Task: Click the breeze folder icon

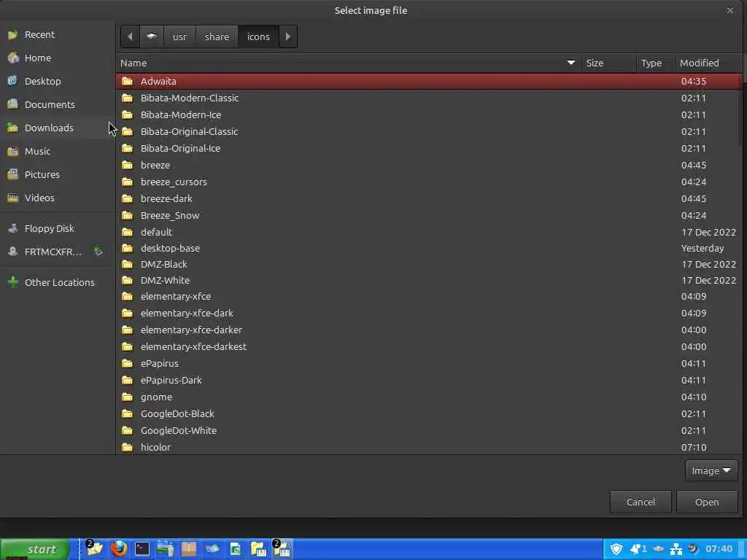Action: (x=127, y=166)
